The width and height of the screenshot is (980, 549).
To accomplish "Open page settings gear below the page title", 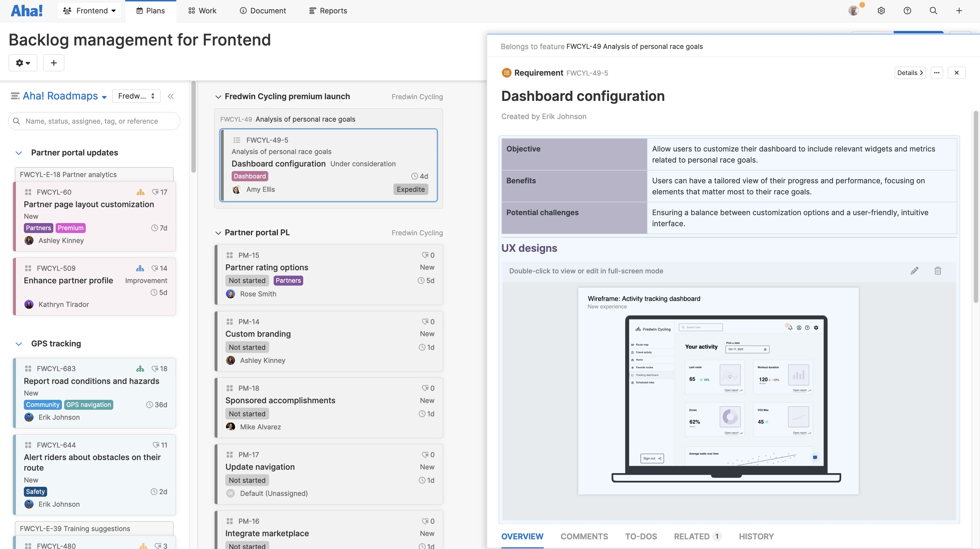I will coord(22,63).
